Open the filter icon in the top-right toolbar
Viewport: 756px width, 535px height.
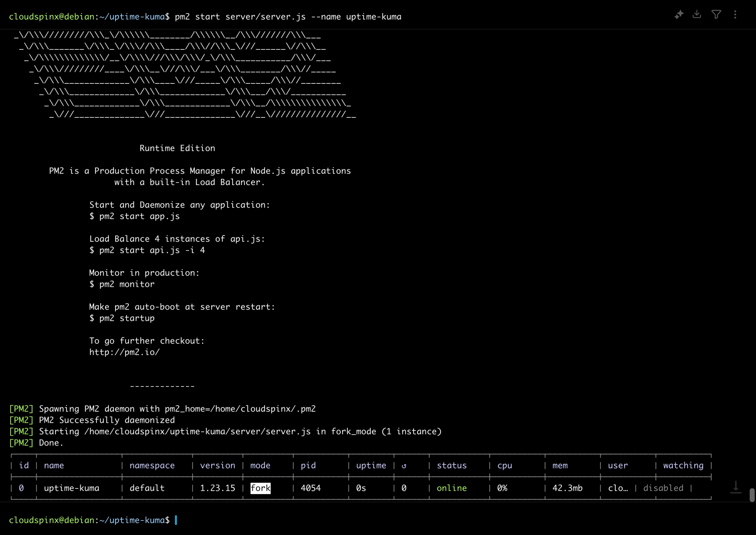click(x=717, y=14)
